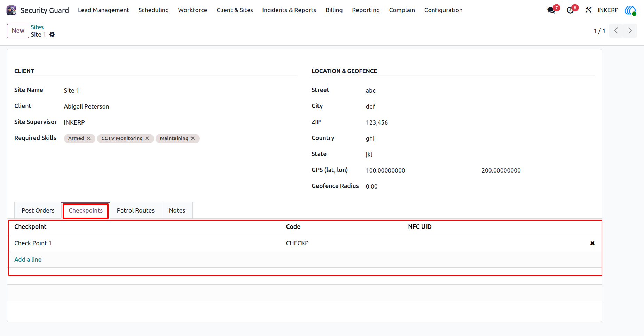This screenshot has width=644, height=336.
Task: Remove the Armed skill tag
Action: click(x=88, y=138)
